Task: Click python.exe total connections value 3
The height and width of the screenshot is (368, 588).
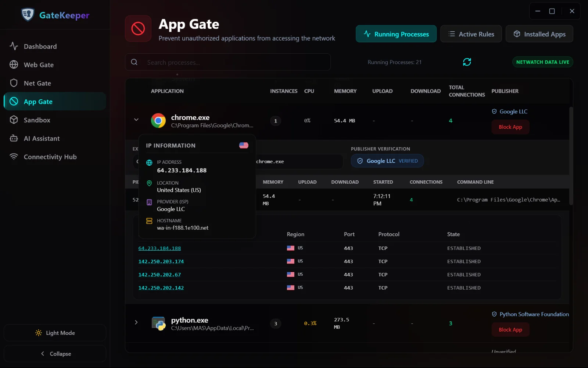Action: coord(451,323)
